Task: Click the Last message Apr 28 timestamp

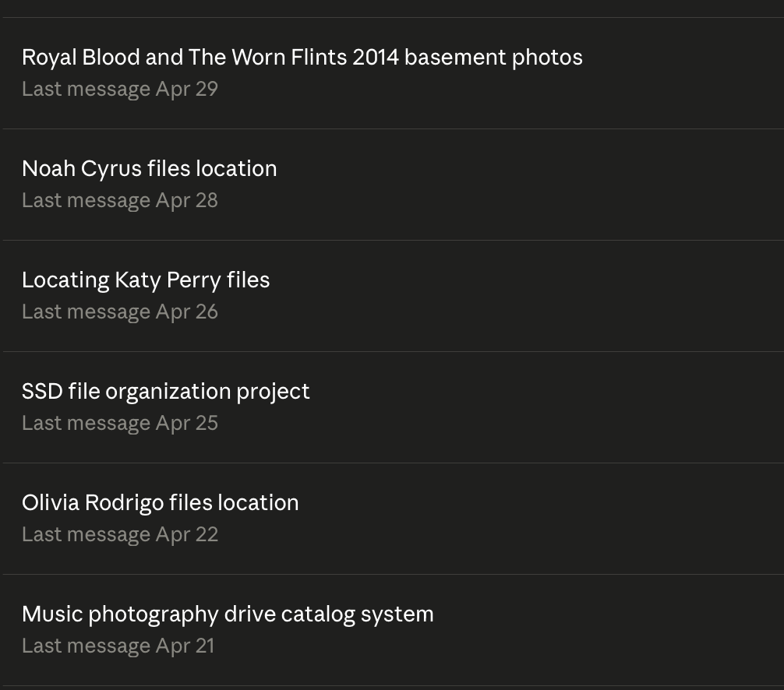Action: pyautogui.click(x=120, y=201)
